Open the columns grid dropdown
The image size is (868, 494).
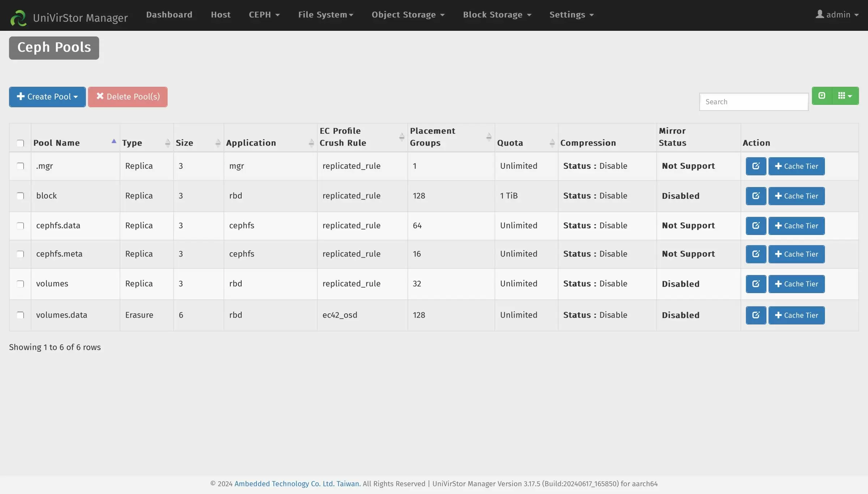845,96
